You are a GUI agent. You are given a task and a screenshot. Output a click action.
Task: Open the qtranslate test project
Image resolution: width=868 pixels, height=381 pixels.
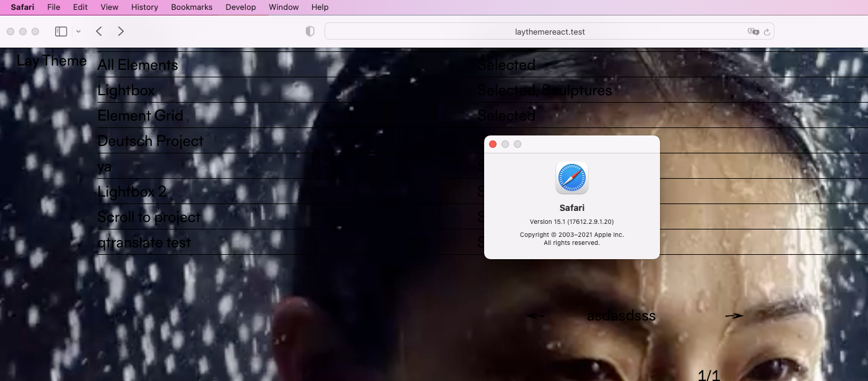pyautogui.click(x=144, y=242)
